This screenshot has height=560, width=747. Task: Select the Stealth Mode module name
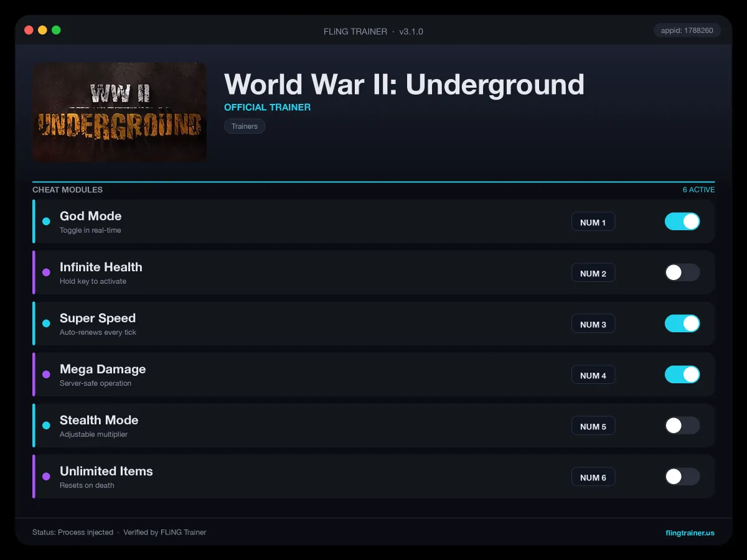pyautogui.click(x=99, y=420)
